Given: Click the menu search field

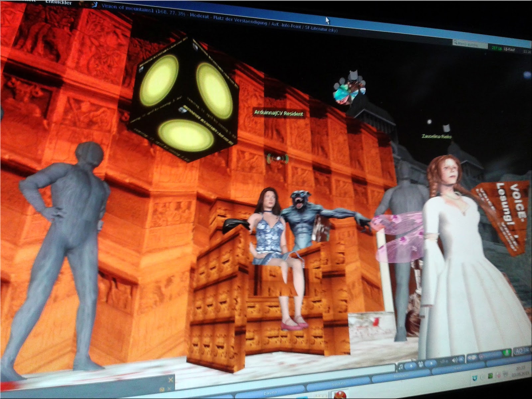Looking at the screenshot, I should (x=470, y=44).
